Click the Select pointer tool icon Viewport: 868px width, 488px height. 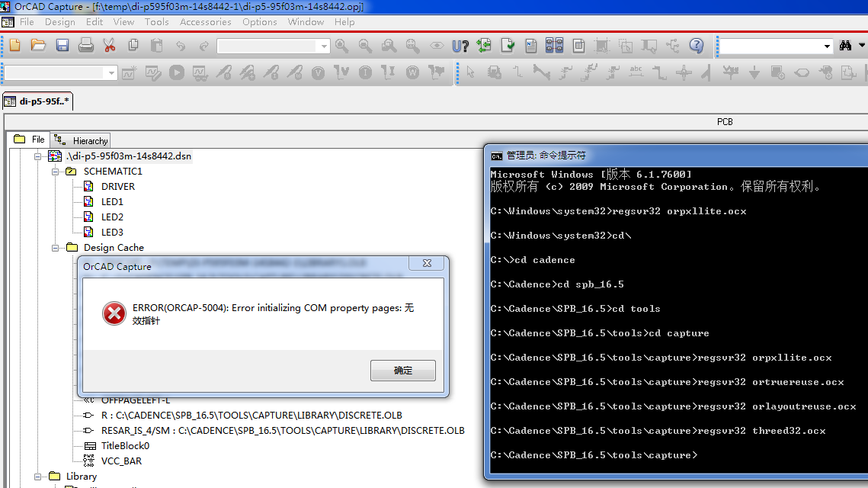(x=470, y=72)
